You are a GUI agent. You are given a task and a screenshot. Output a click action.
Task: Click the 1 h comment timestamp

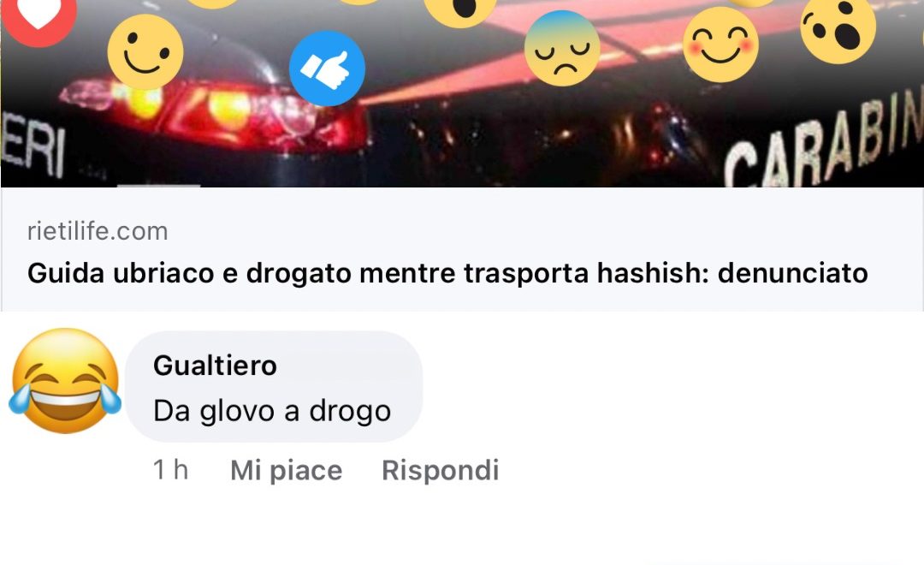(170, 471)
